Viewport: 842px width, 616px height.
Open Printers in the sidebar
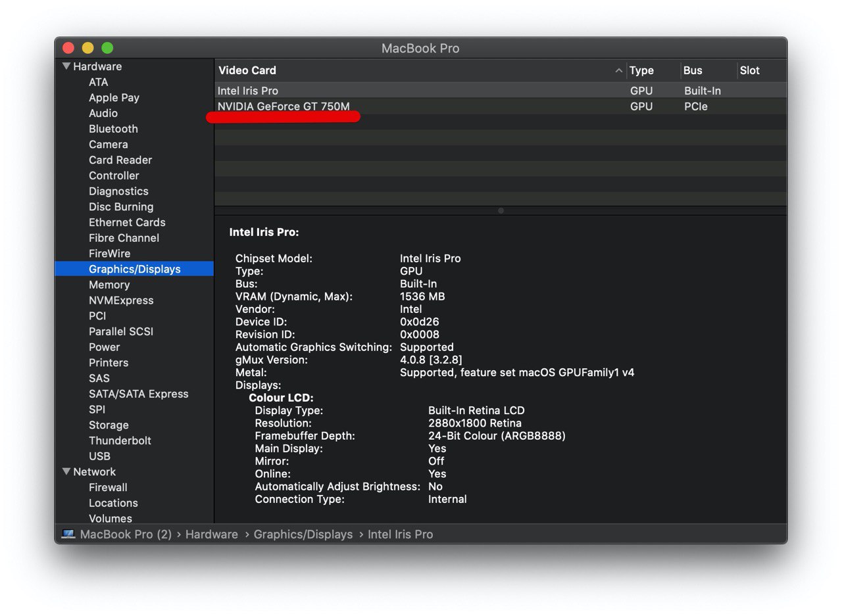[109, 362]
